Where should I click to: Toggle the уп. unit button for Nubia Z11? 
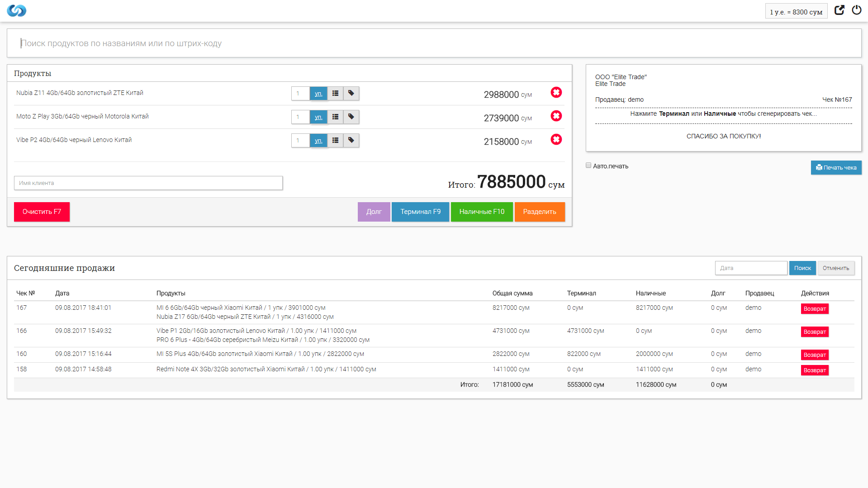(x=318, y=93)
